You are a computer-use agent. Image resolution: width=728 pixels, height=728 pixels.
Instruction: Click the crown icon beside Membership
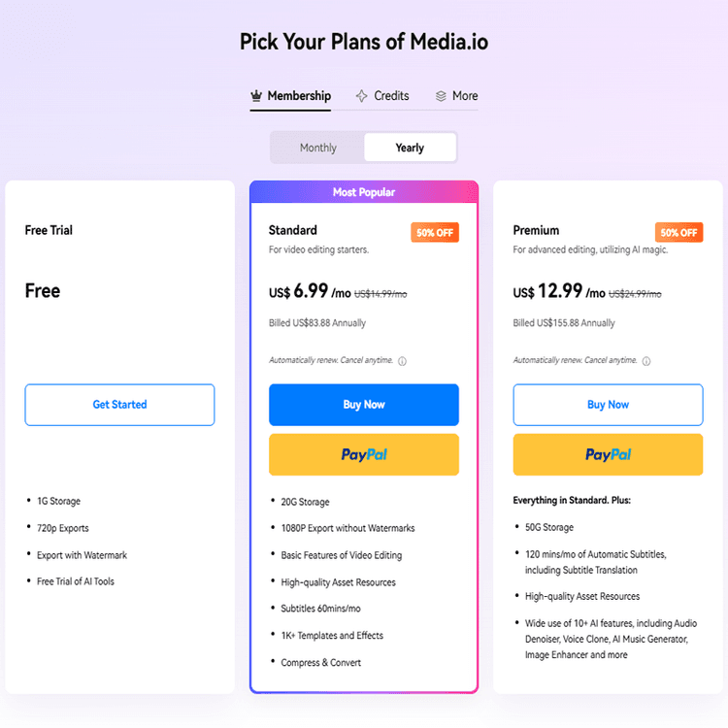point(257,96)
